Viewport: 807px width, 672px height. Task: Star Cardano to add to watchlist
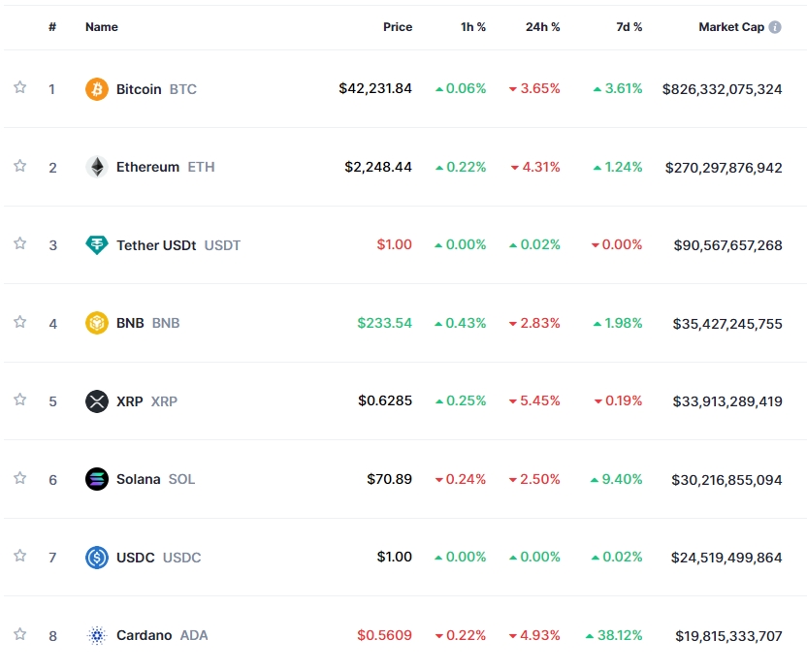pyautogui.click(x=20, y=633)
